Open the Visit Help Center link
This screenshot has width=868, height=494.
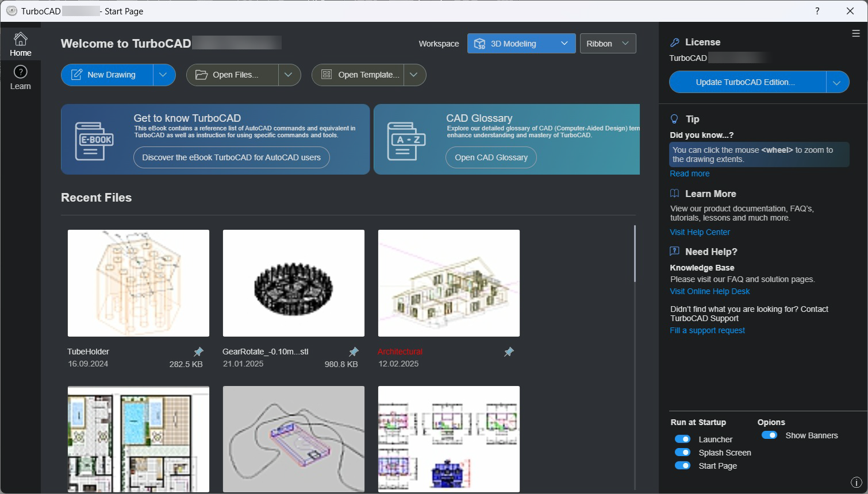pos(700,232)
